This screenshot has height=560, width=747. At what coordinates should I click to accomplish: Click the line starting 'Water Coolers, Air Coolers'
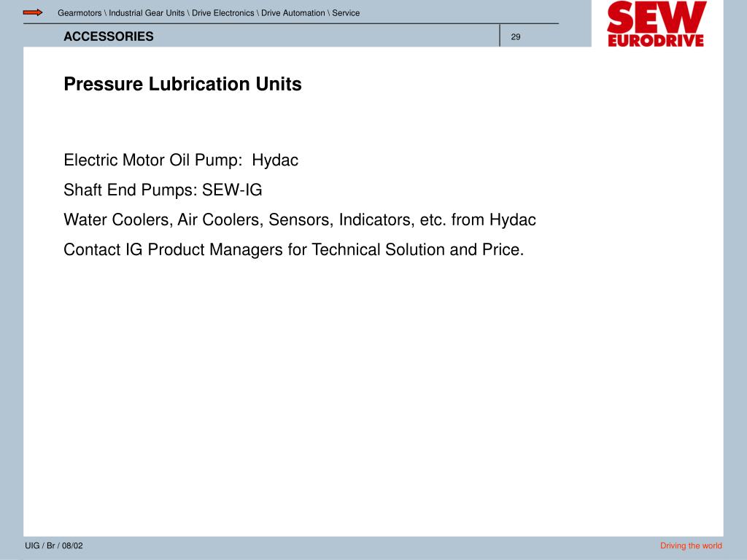click(x=300, y=219)
